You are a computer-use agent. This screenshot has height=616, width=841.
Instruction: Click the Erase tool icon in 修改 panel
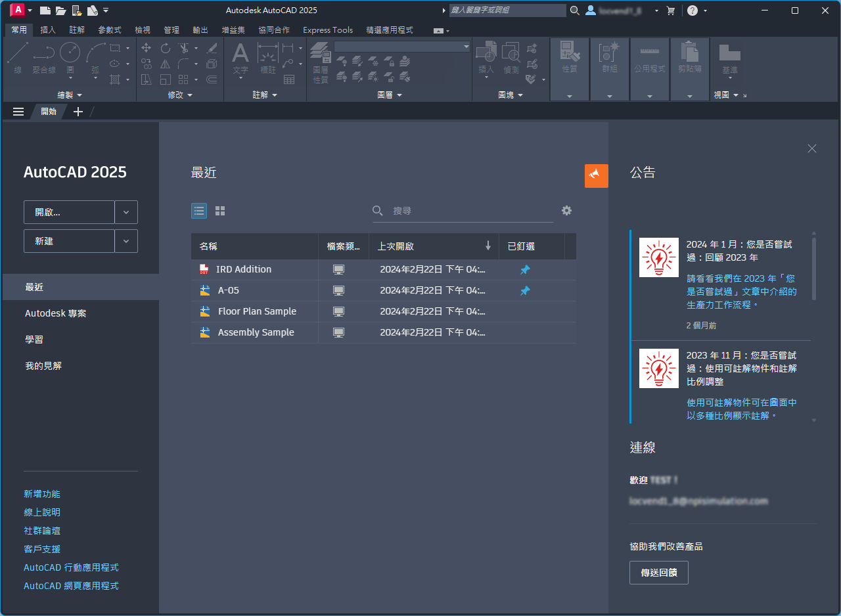click(212, 48)
